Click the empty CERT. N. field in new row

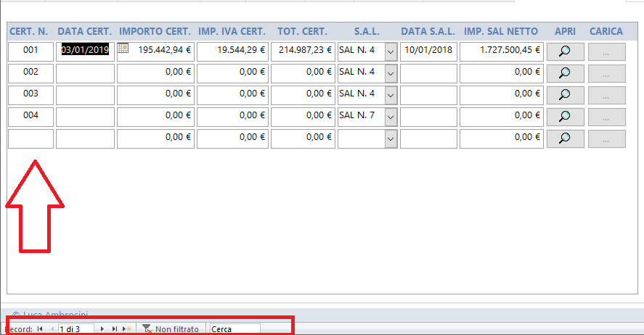30,138
